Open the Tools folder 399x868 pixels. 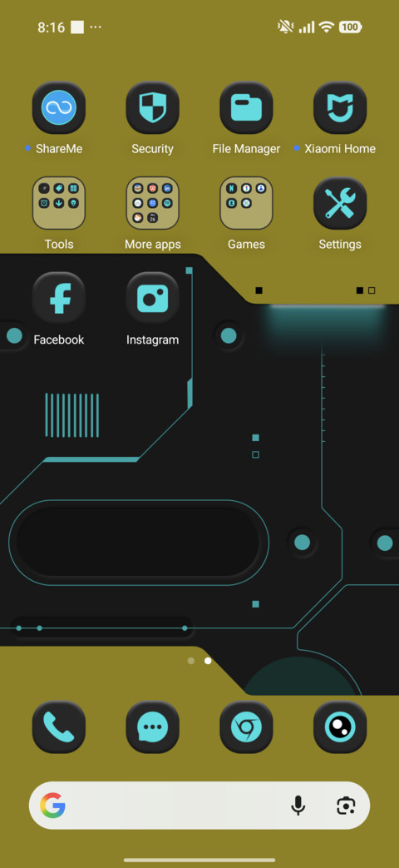pos(58,203)
